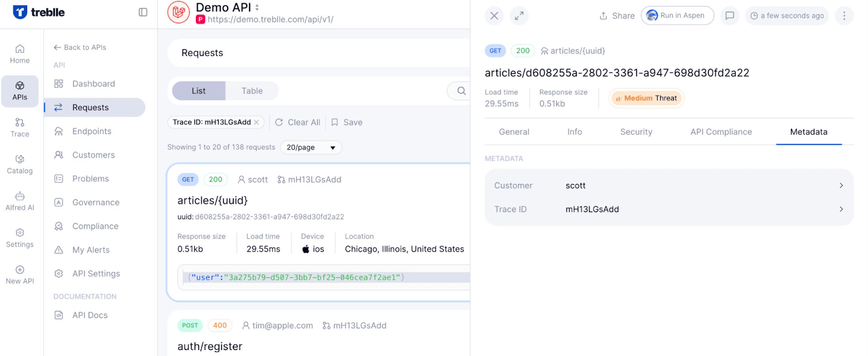The width and height of the screenshot is (868, 356).
Task: Click Chicago, Illinois, United States location
Action: pyautogui.click(x=405, y=249)
